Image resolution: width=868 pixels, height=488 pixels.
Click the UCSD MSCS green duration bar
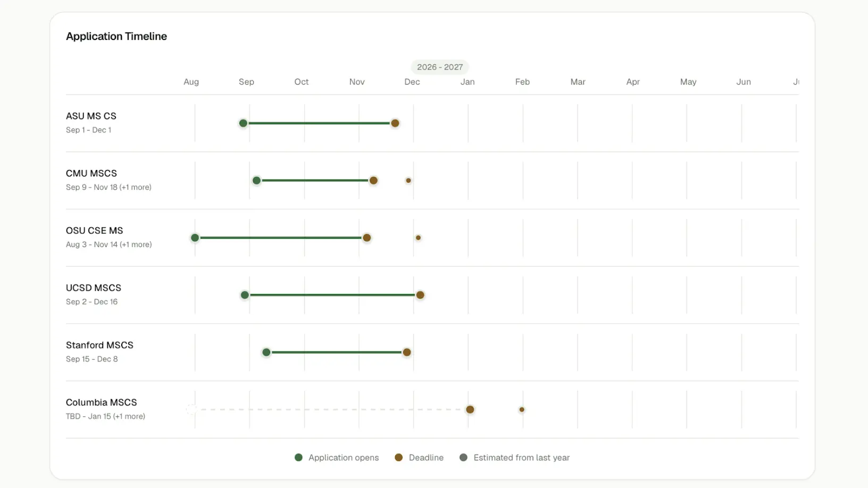[332, 295]
